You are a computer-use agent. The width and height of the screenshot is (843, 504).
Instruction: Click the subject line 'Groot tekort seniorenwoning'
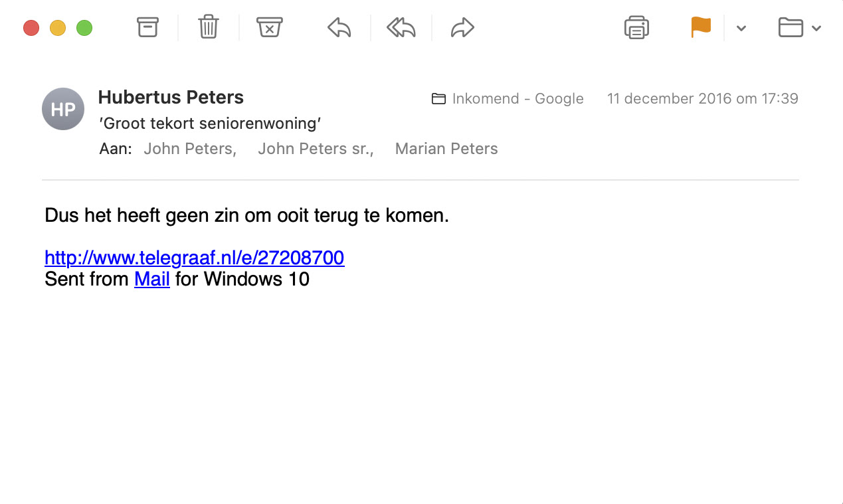click(210, 124)
